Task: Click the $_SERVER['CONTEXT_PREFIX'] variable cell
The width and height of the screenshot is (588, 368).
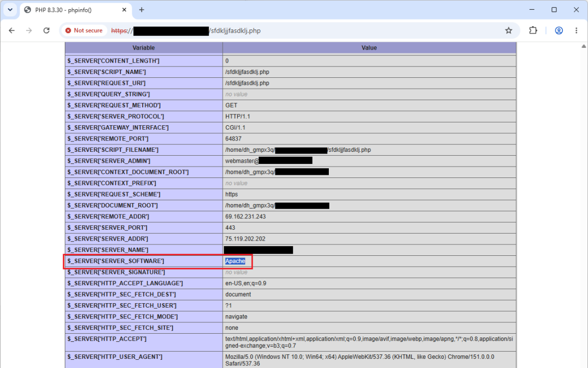Action: 144,183
